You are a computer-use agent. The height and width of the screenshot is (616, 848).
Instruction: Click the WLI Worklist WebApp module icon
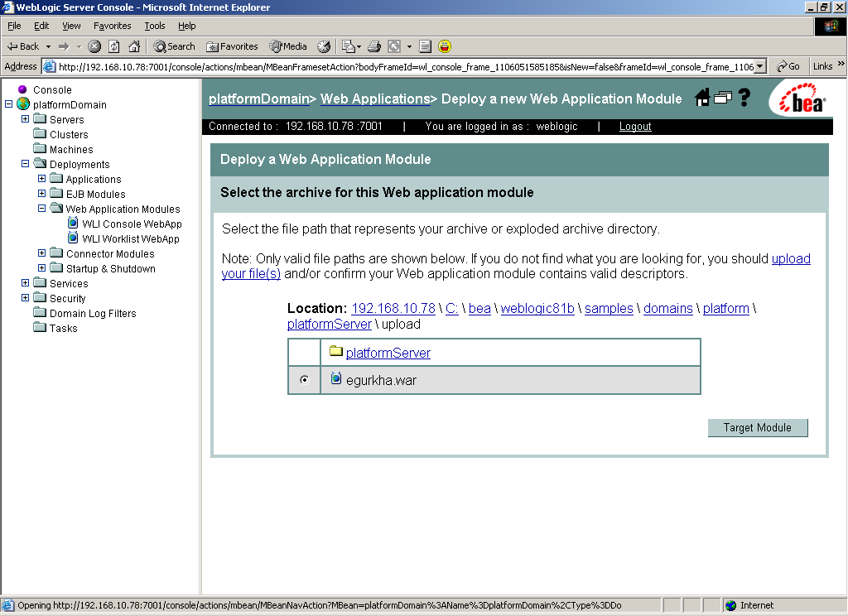click(x=73, y=238)
